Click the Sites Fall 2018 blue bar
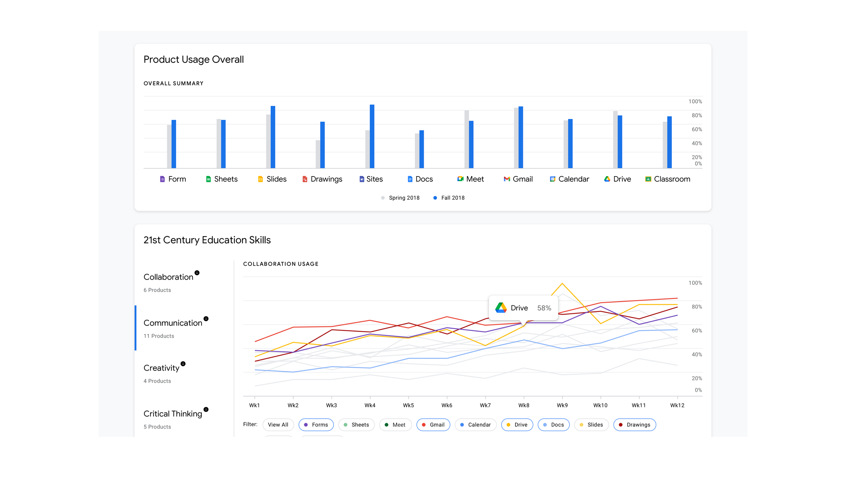Image resolution: width=846 pixels, height=504 pixels. pyautogui.click(x=372, y=136)
